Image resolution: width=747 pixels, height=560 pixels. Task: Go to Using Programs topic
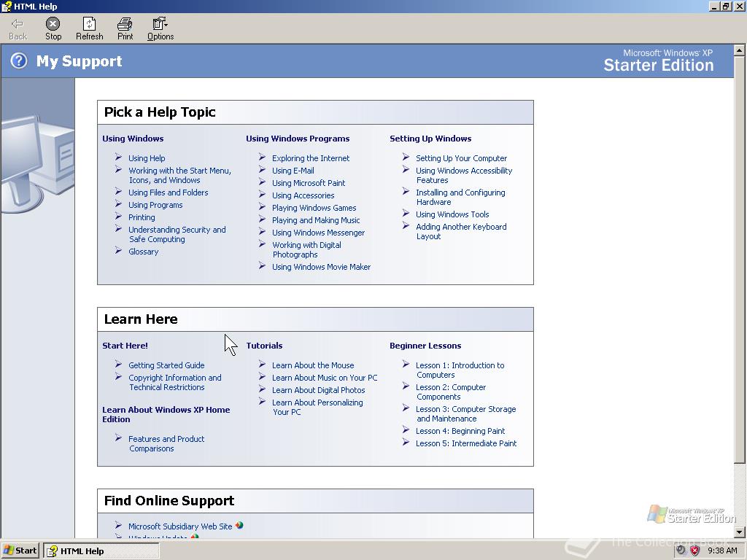point(155,205)
